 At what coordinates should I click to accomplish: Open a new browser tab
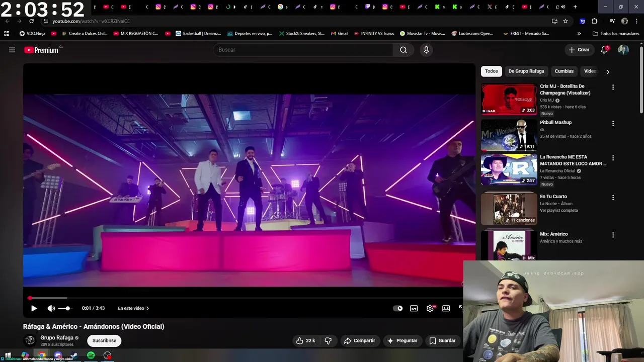tap(575, 7)
